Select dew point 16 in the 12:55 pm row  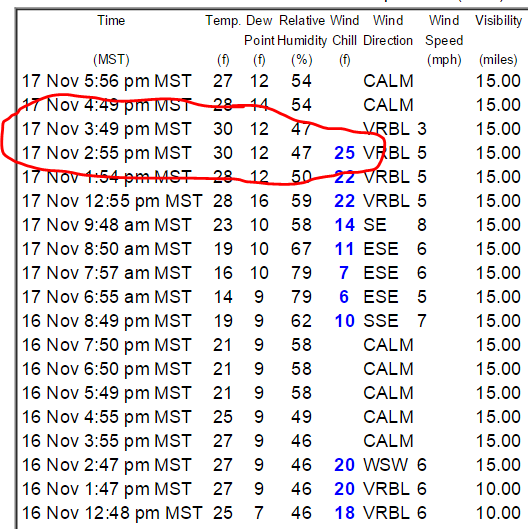(x=259, y=201)
